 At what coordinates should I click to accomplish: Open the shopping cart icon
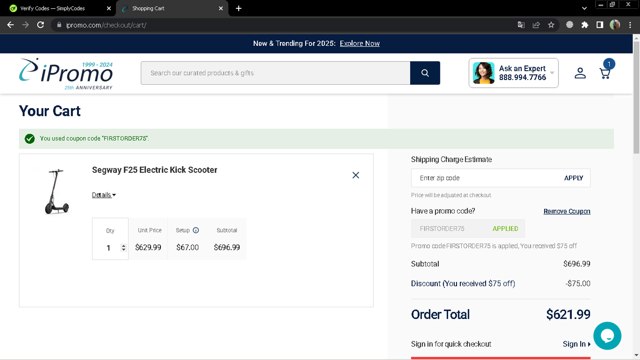point(605,73)
